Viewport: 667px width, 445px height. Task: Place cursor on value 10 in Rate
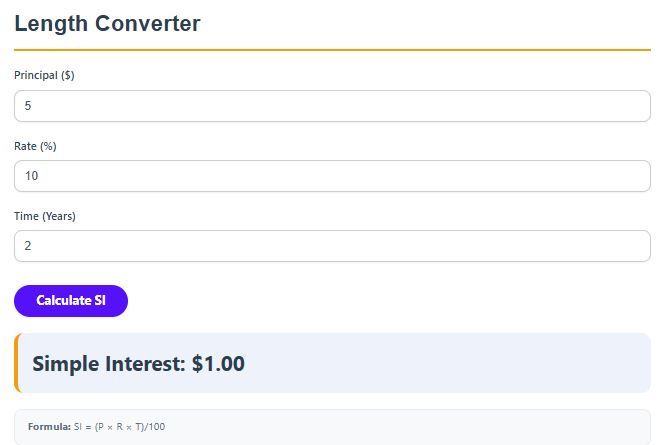[31, 176]
